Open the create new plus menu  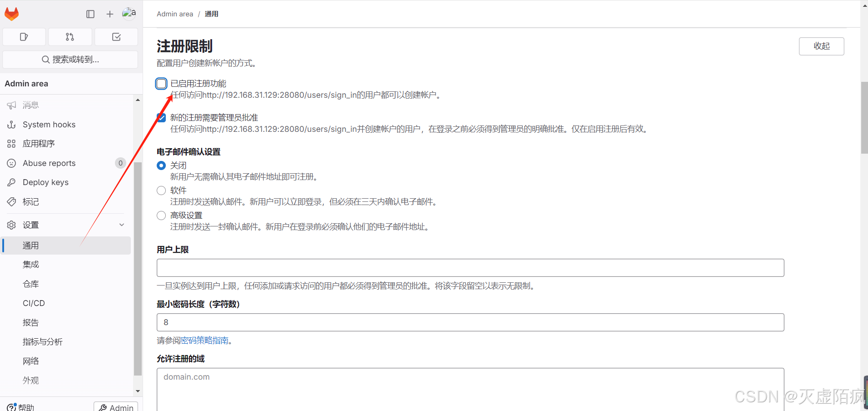point(110,14)
